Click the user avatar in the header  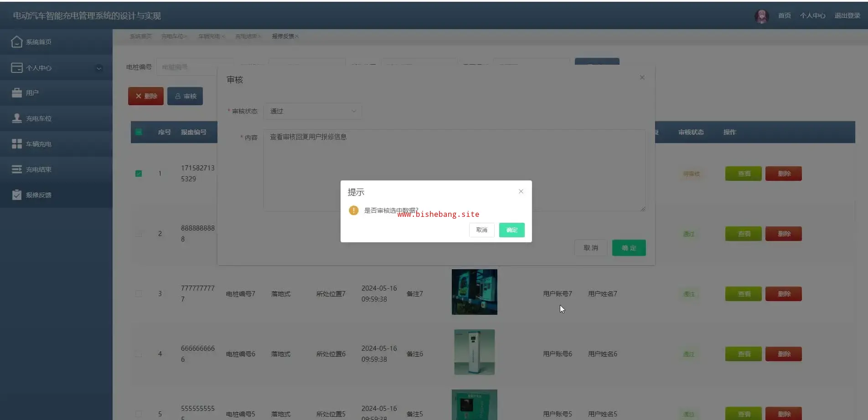pyautogui.click(x=762, y=16)
